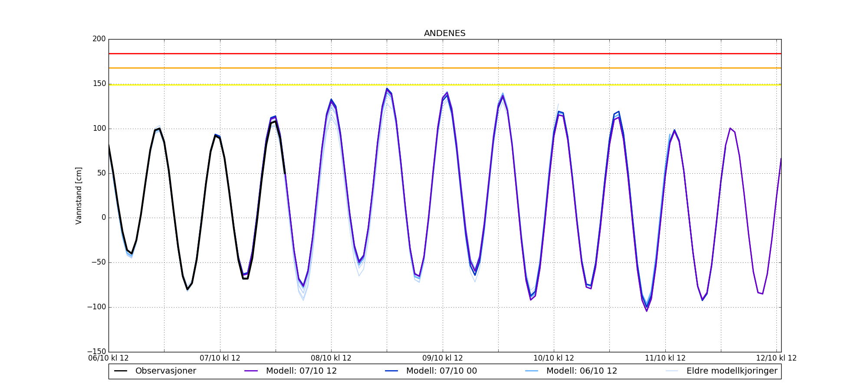Image resolution: width=868 pixels, height=391 pixels.
Task: Click the −150 y-axis tick label
Action: 96,351
